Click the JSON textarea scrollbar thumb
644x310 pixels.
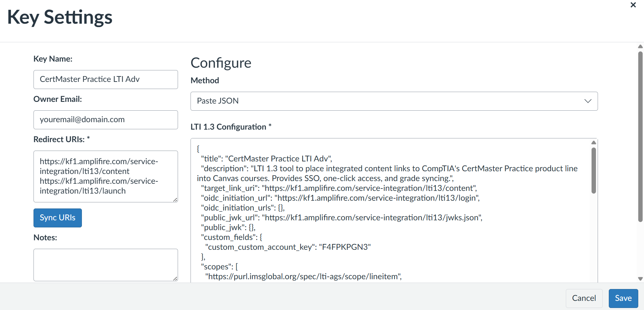pos(594,171)
